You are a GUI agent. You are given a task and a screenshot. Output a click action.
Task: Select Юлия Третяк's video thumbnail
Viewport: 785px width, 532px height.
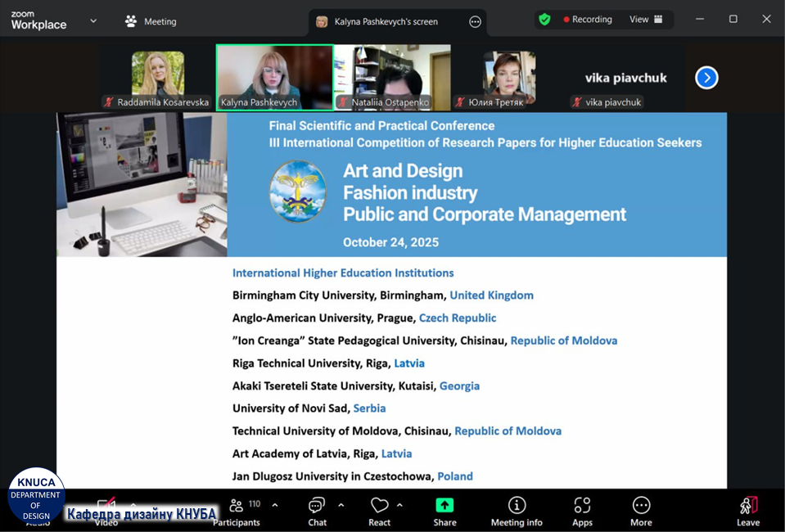click(x=509, y=77)
